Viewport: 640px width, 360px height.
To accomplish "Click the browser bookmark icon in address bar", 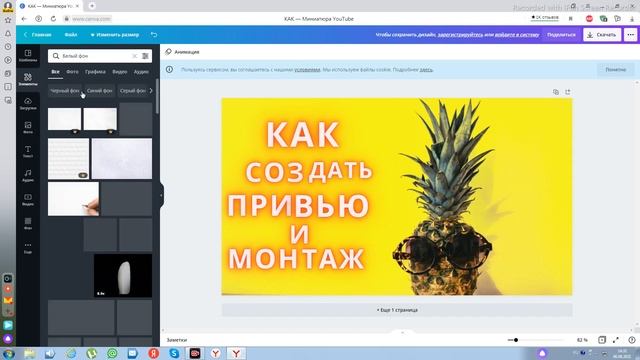I will (x=571, y=19).
